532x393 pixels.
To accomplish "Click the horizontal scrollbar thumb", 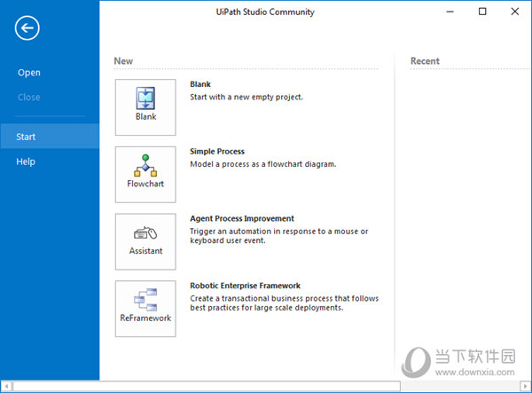I will click(207, 386).
